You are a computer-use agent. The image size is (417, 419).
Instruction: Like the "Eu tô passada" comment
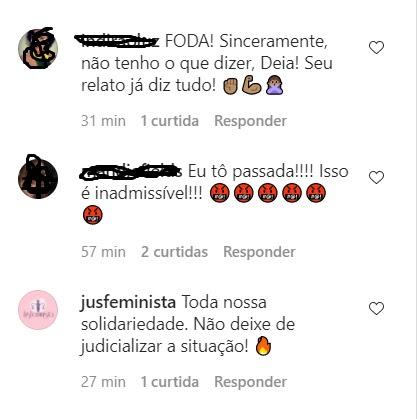pyautogui.click(x=376, y=177)
